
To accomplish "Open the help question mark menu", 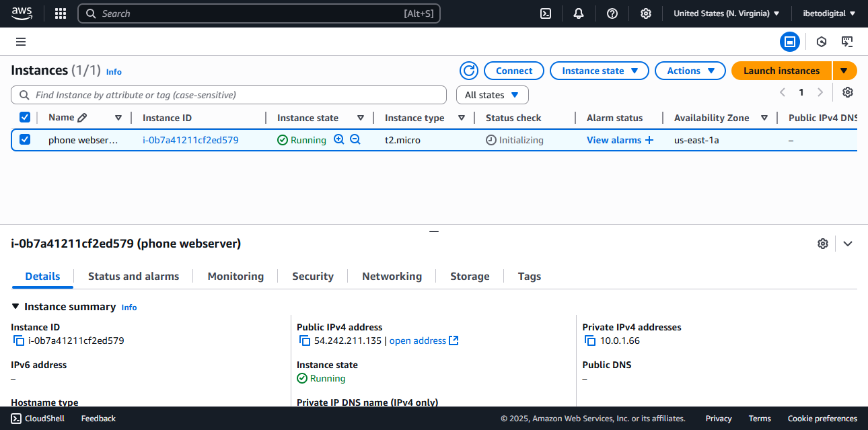I will point(612,13).
